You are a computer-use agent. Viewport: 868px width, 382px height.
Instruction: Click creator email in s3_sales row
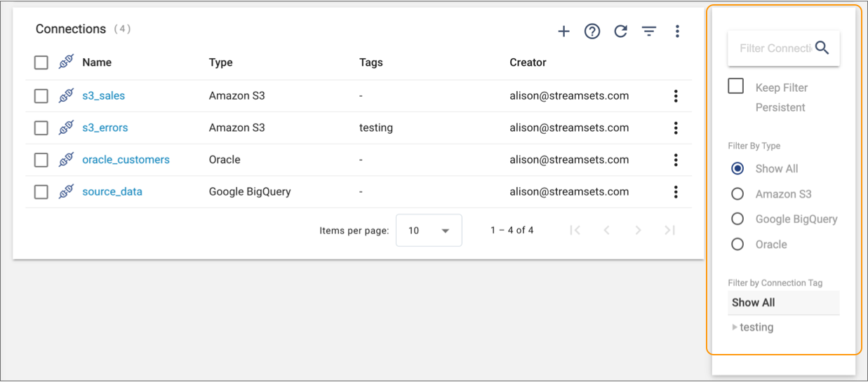click(x=569, y=96)
